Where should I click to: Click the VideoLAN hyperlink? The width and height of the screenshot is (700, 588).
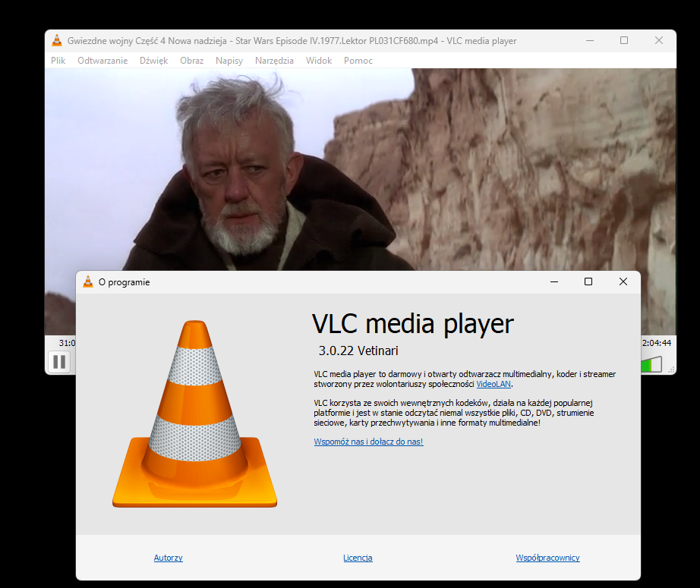493,384
